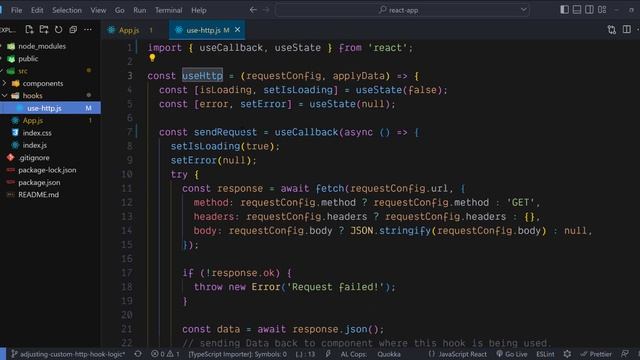Click the useHttp identifier on line 3
The width and height of the screenshot is (640, 360).
202,76
